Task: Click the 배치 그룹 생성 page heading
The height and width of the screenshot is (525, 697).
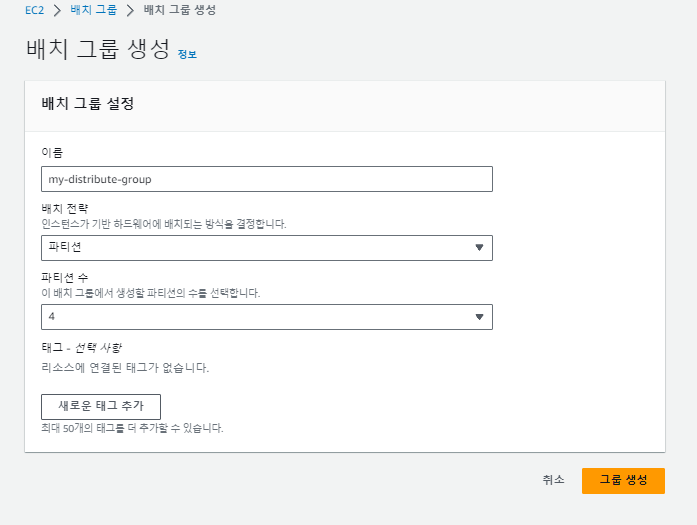Action: pyautogui.click(x=98, y=49)
